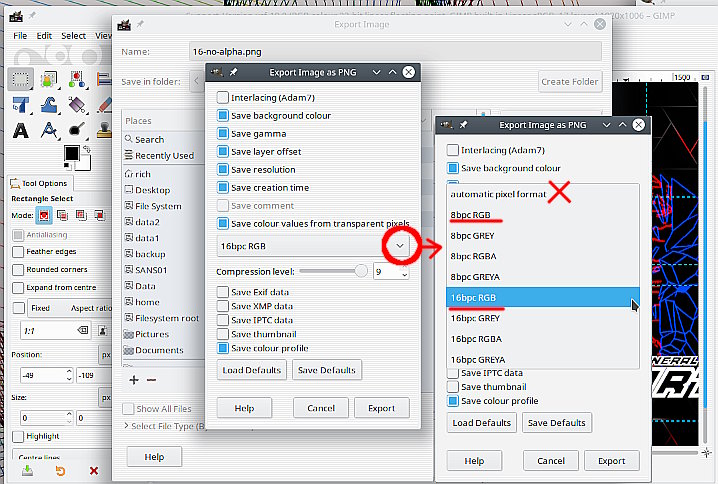
Task: Set selection mode to Intersect
Action: click(99, 215)
